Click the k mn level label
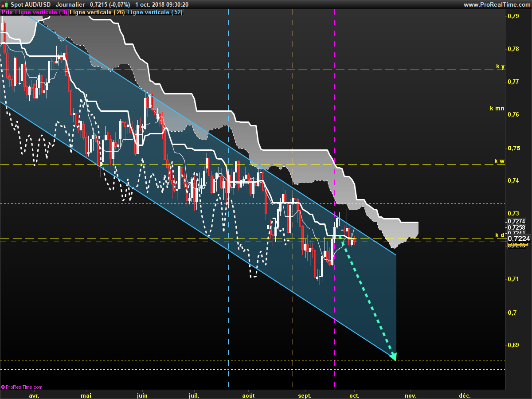 (497, 108)
